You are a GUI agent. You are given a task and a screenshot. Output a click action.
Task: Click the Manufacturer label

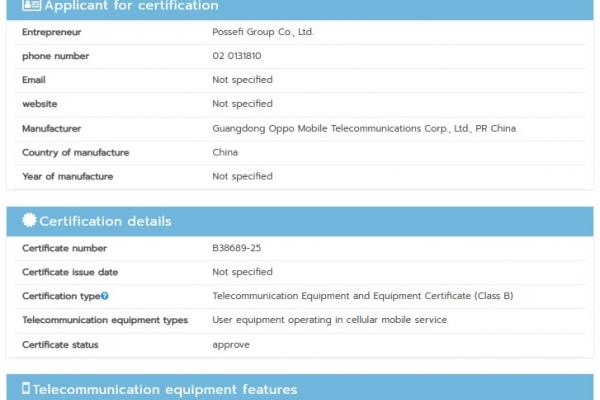(x=52, y=129)
